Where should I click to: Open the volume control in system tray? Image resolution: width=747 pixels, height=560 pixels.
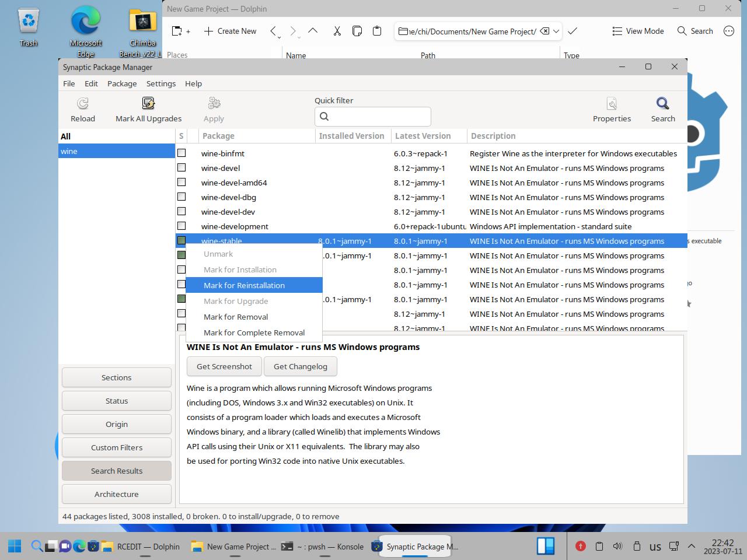pyautogui.click(x=617, y=547)
